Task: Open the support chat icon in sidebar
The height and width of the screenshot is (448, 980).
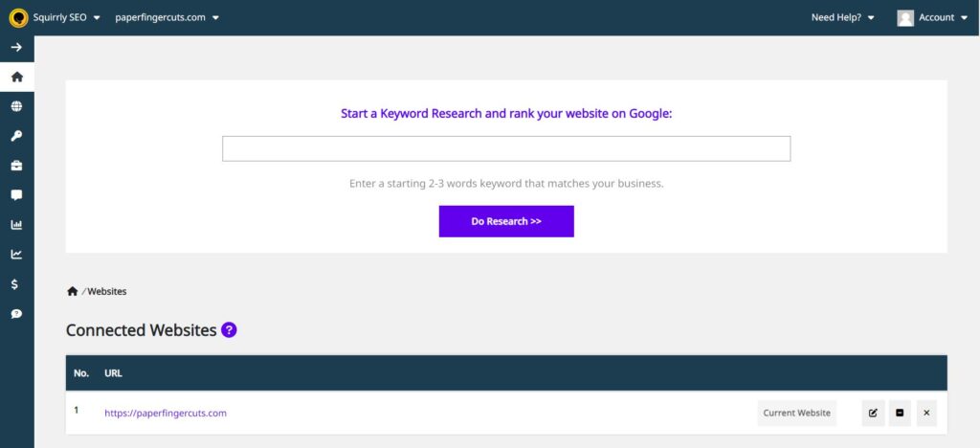Action: (x=17, y=314)
